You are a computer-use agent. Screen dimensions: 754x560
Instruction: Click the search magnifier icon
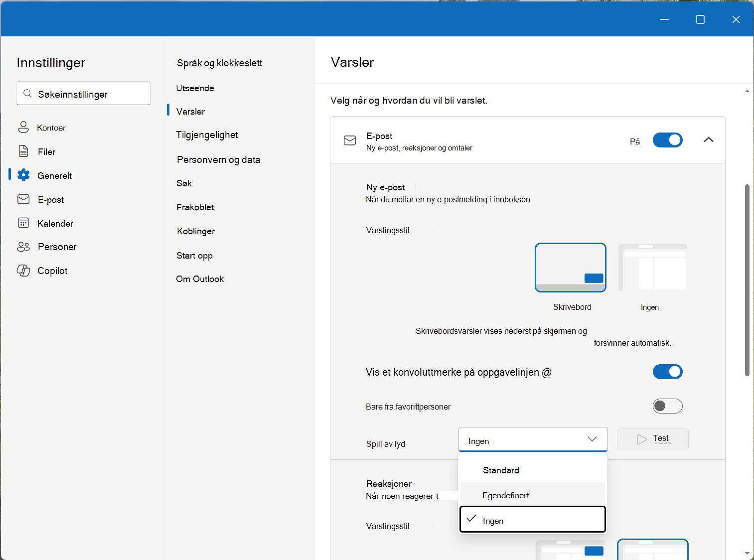[x=27, y=94]
